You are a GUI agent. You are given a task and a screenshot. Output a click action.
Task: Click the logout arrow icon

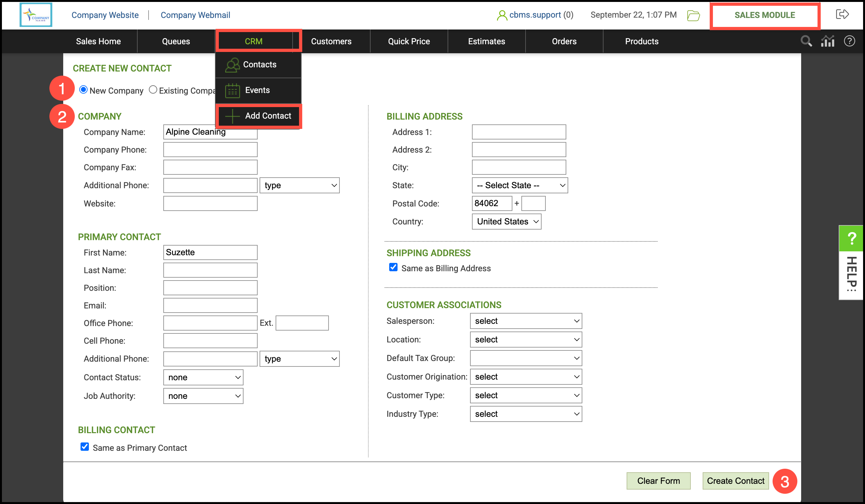(842, 14)
